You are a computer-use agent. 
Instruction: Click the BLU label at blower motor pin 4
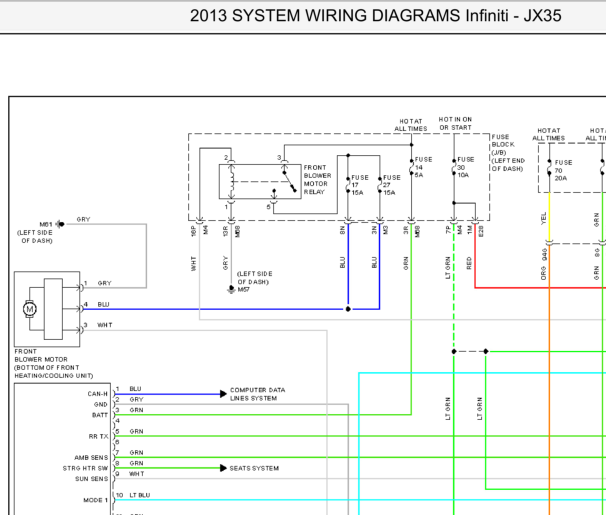103,304
